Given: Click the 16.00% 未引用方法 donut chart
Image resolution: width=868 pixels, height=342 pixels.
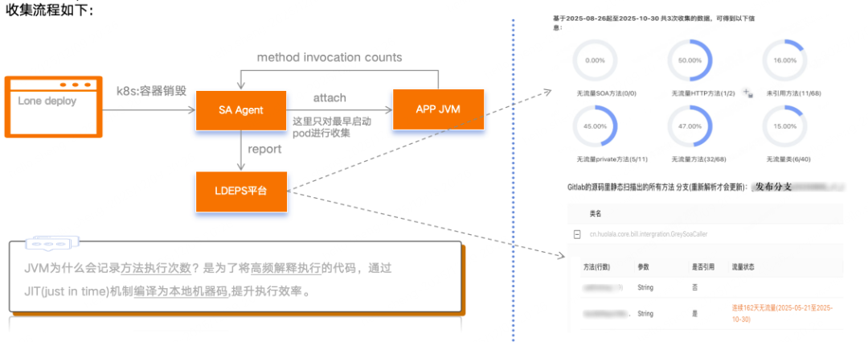Looking at the screenshot, I should coord(784,60).
